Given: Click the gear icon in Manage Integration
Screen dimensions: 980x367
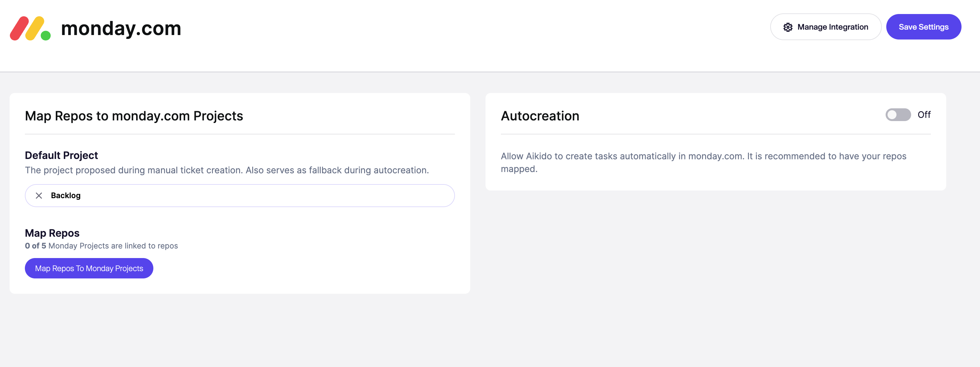Looking at the screenshot, I should (787, 27).
